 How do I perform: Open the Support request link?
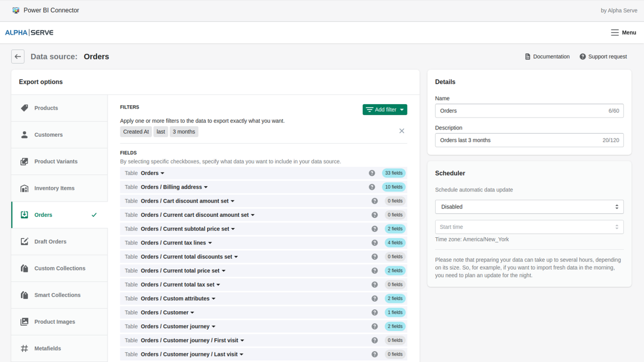603,57
